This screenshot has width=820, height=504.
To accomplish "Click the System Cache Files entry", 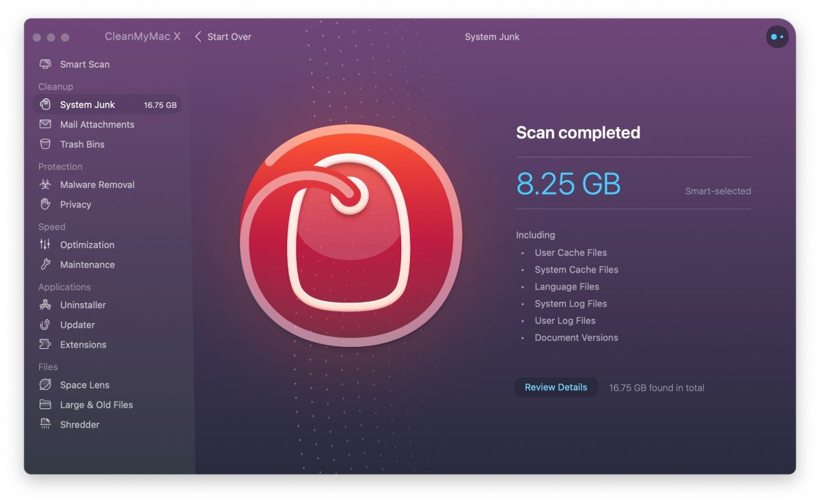I will [577, 270].
